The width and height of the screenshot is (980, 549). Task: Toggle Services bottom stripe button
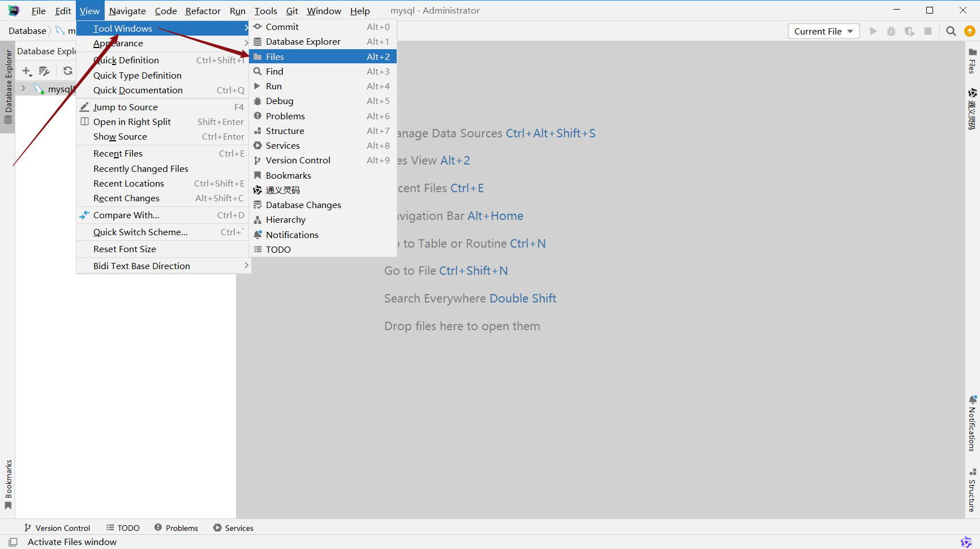pos(233,528)
